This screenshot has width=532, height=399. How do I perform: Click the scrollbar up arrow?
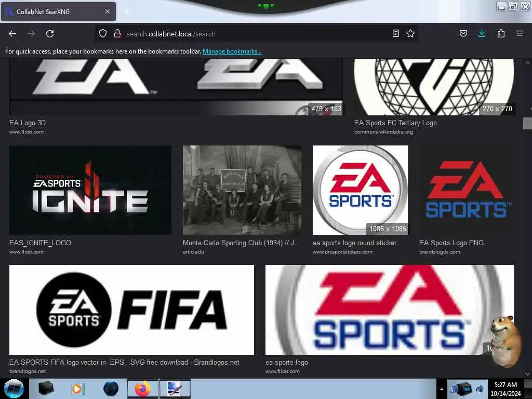527,63
